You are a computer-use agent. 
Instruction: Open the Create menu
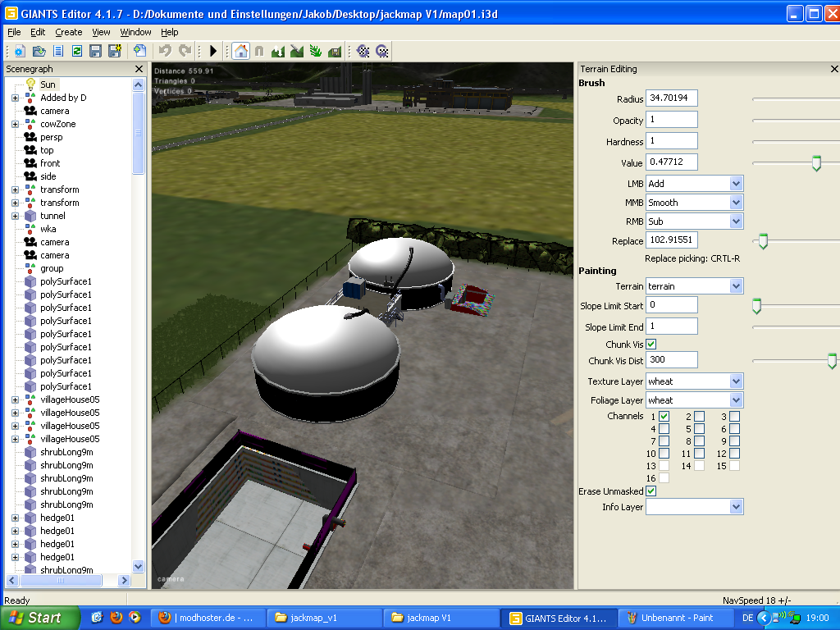[69, 32]
